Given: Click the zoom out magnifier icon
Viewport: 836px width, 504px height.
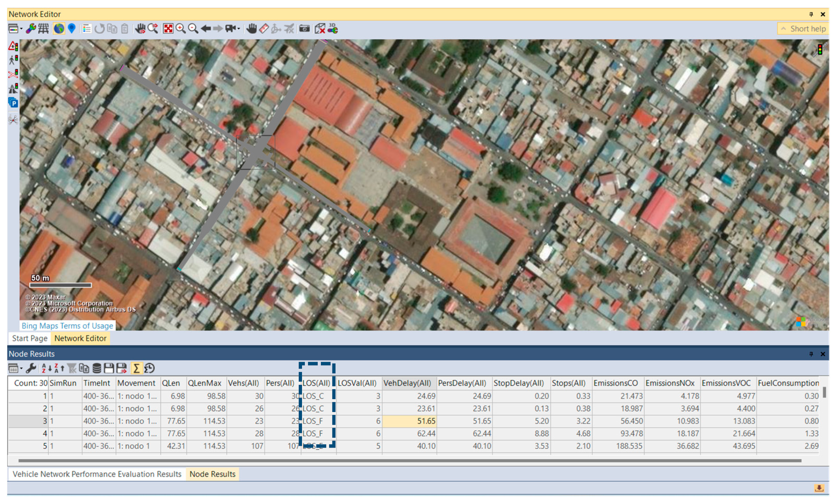Looking at the screenshot, I should pyautogui.click(x=193, y=29).
